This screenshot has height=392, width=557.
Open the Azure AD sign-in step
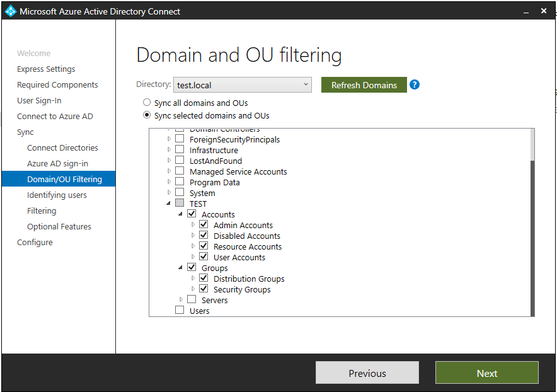pyautogui.click(x=57, y=163)
